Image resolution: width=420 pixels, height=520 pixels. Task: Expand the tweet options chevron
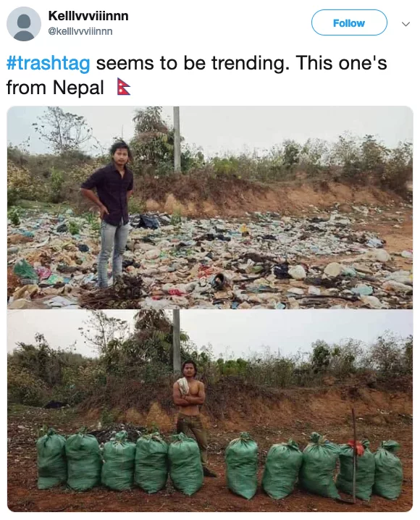pyautogui.click(x=406, y=24)
